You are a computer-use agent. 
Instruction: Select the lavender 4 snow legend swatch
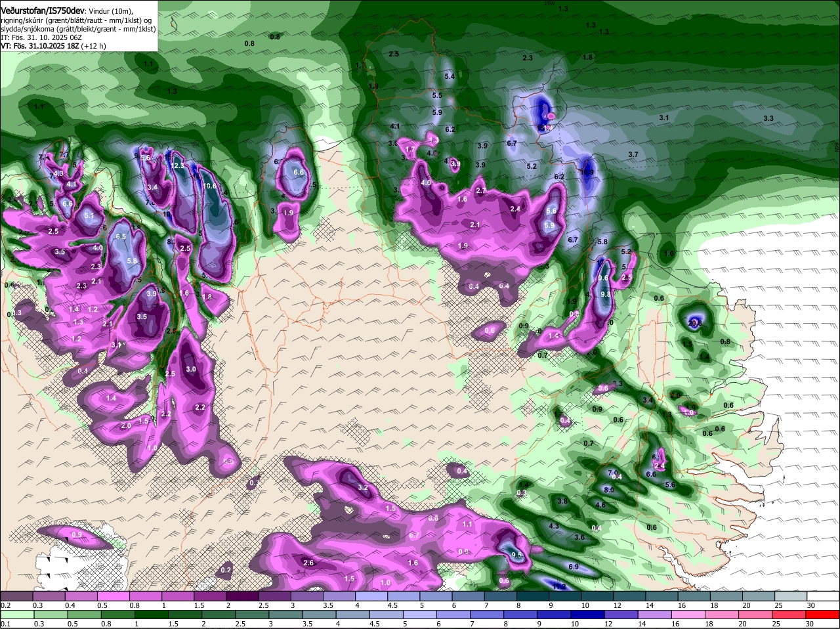pos(371,596)
